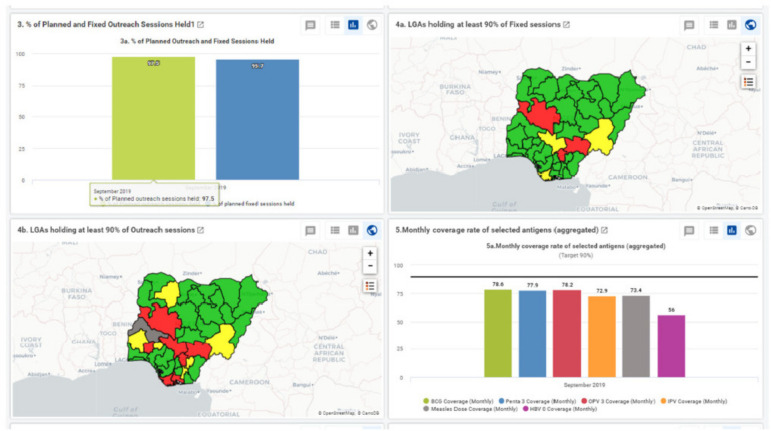Open panel 5 title external link icon
This screenshot has width=771, height=431.
(x=604, y=230)
